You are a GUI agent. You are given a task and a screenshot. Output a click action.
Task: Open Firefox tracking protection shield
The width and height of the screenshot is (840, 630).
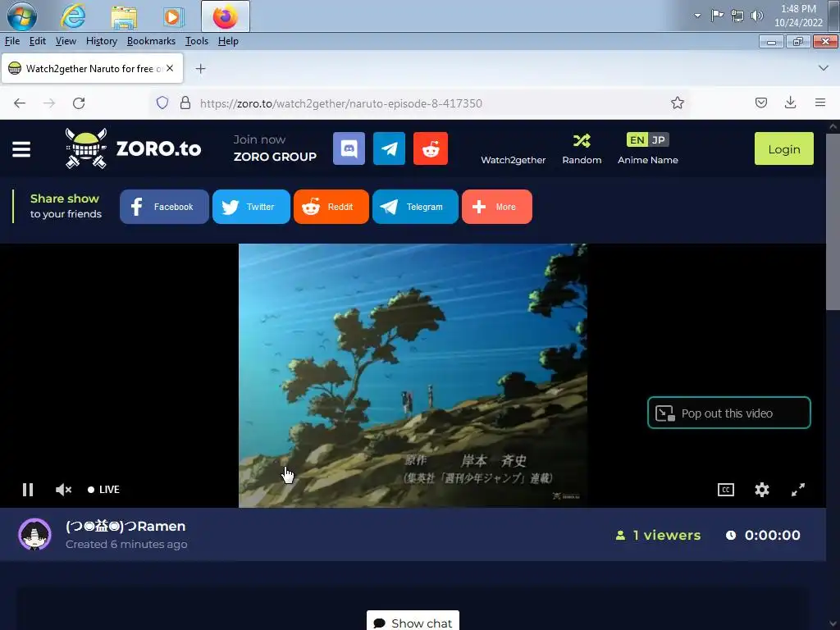click(x=162, y=103)
